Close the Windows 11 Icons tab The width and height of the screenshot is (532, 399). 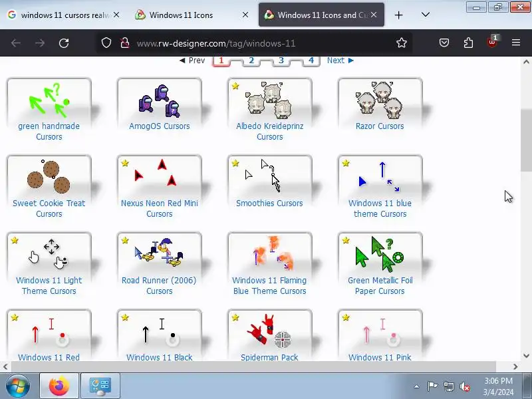[245, 15]
